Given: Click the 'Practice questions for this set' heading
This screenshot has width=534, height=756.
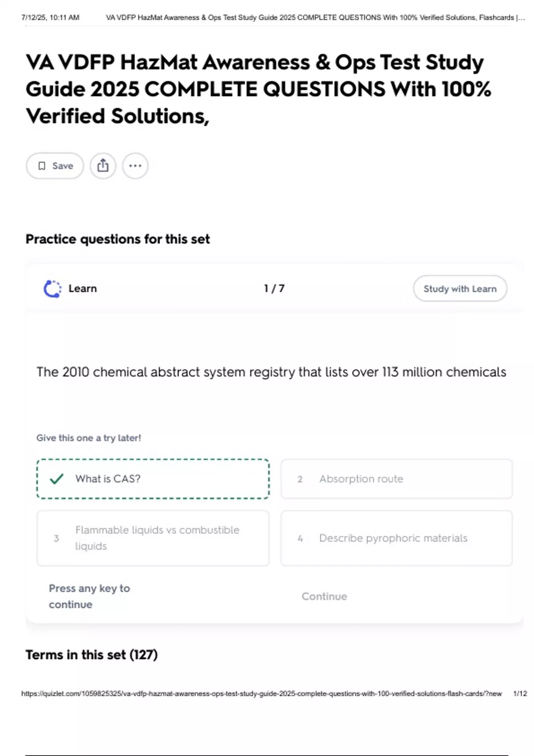Looking at the screenshot, I should pos(117,239).
